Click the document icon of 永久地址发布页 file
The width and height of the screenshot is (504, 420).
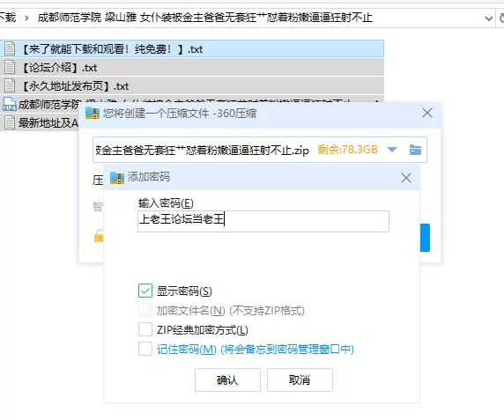pos(10,85)
